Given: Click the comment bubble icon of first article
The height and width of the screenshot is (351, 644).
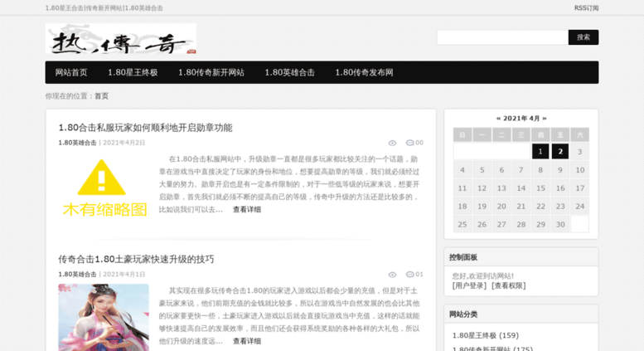Looking at the screenshot, I should pos(409,143).
